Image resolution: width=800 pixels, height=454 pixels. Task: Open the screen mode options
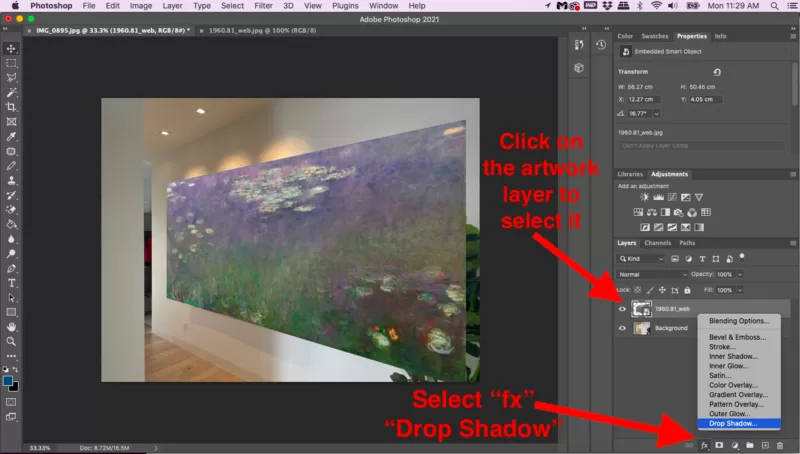click(11, 417)
